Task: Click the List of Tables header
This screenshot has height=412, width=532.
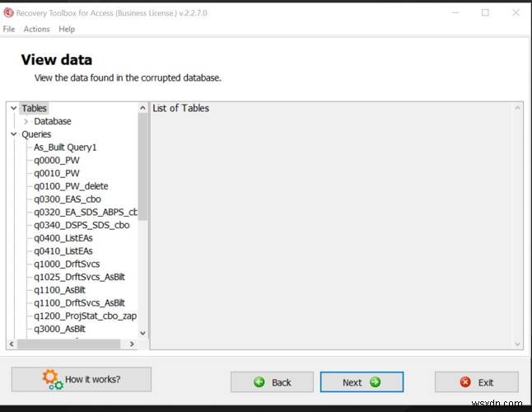Action: (x=181, y=108)
